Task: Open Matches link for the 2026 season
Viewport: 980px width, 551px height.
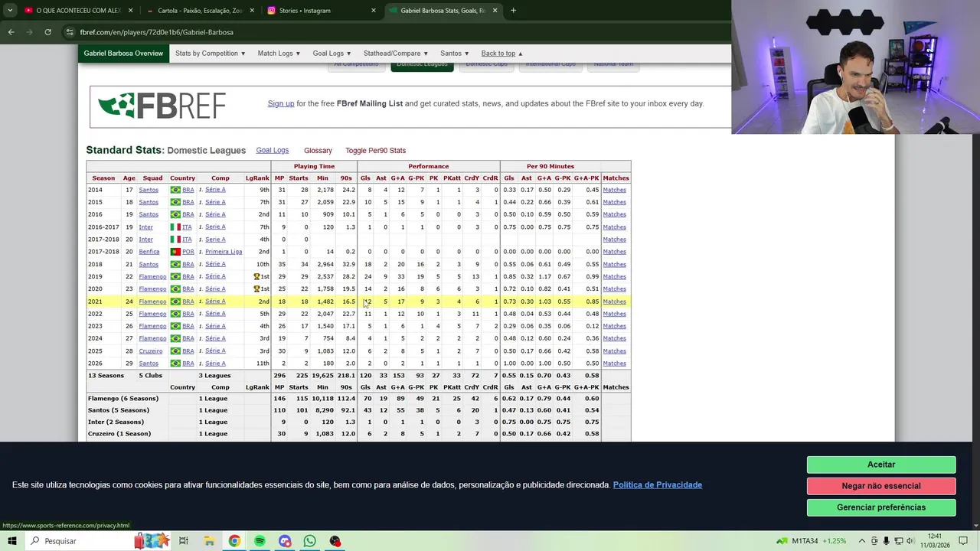Action: click(x=614, y=364)
